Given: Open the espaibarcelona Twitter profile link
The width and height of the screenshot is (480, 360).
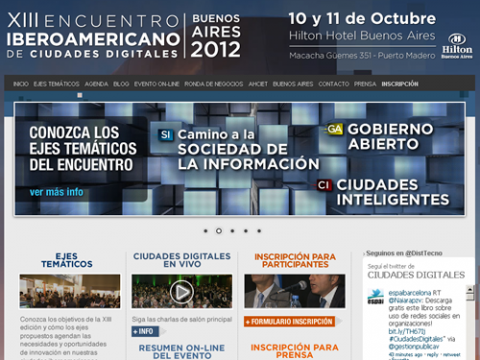Looking at the screenshot, I should pos(410,293).
